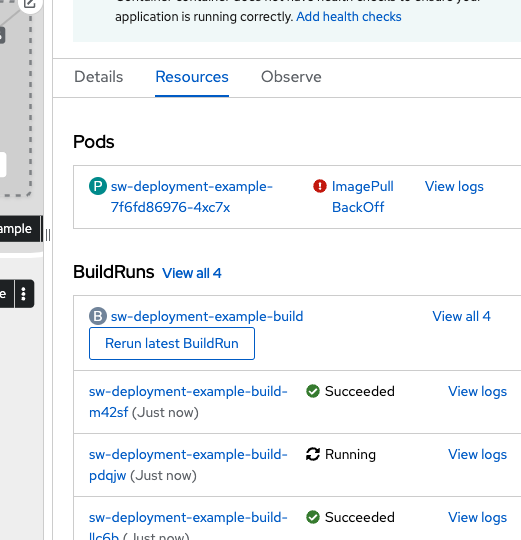The height and width of the screenshot is (540, 521).
Task: Switch to the Details tab
Action: [98, 77]
